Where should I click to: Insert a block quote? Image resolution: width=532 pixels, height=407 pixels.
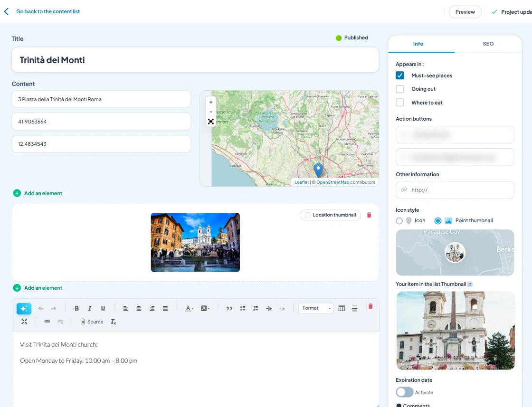coord(229,308)
